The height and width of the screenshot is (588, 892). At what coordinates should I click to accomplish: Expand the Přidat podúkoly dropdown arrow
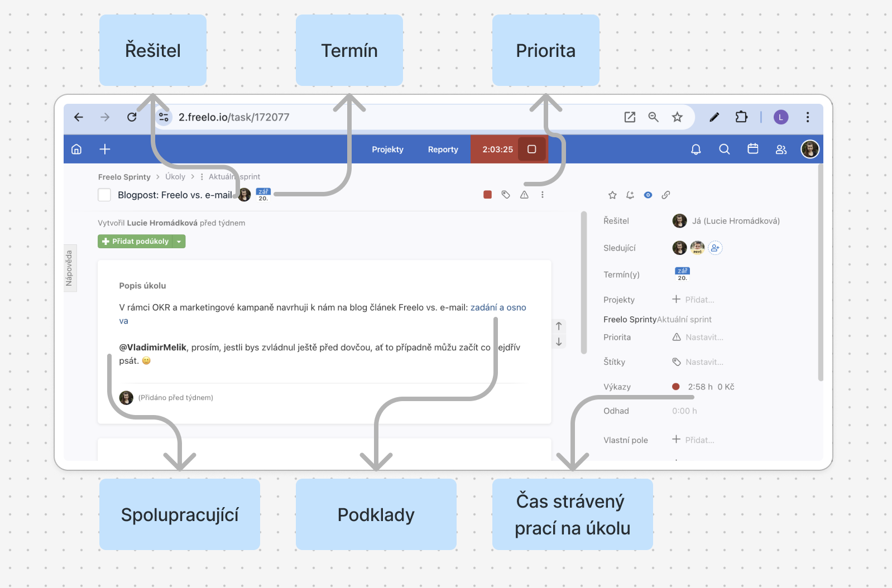(179, 242)
